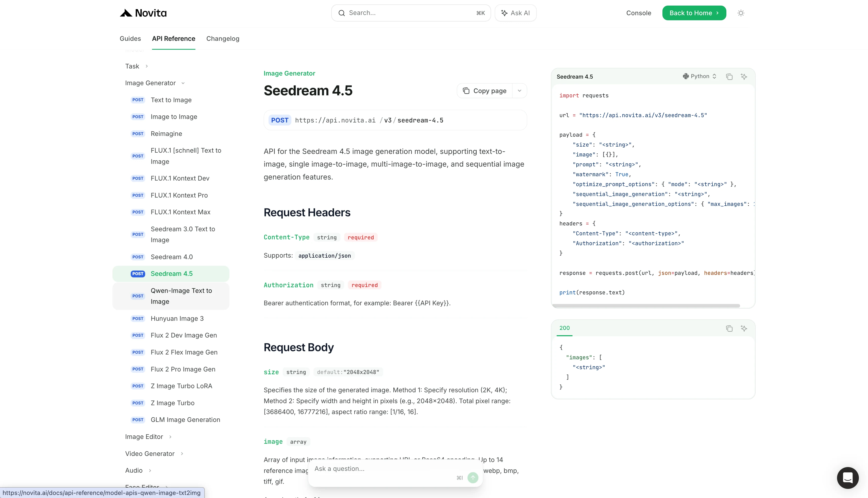Click the Python language icon
Screen dimensions: 868x498
(x=686, y=76)
